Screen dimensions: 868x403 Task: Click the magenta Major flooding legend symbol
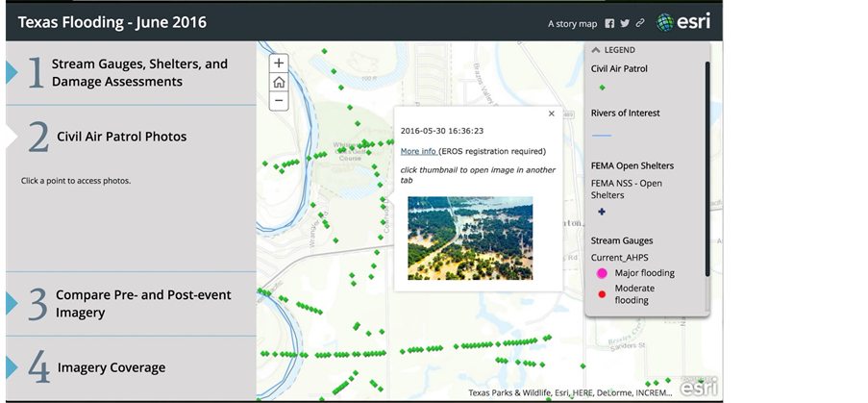(602, 273)
